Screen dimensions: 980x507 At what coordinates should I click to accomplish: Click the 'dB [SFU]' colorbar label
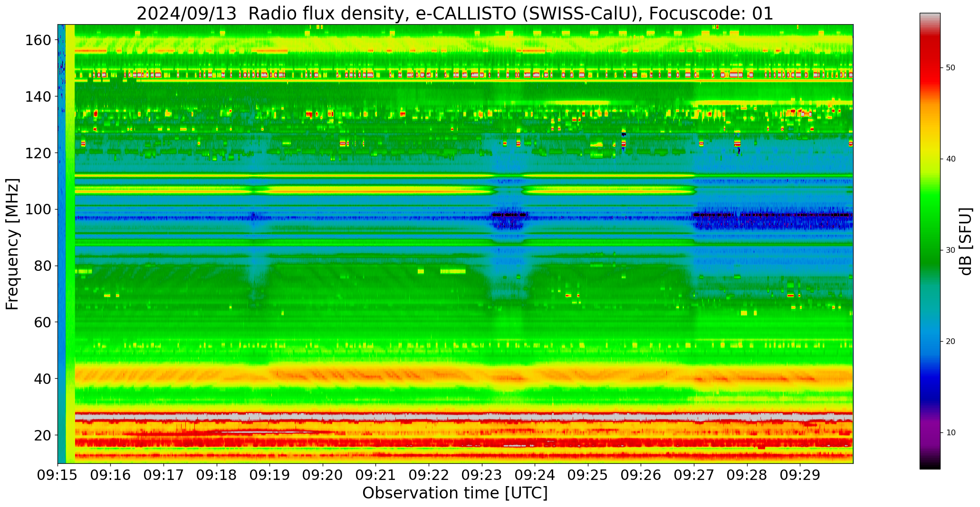pos(966,241)
